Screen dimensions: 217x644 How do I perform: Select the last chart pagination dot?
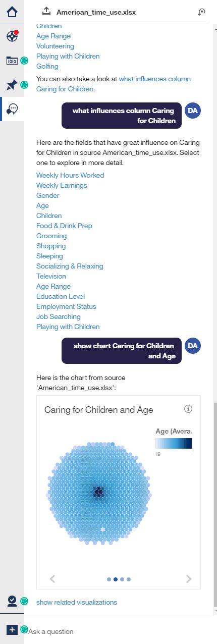point(129,579)
